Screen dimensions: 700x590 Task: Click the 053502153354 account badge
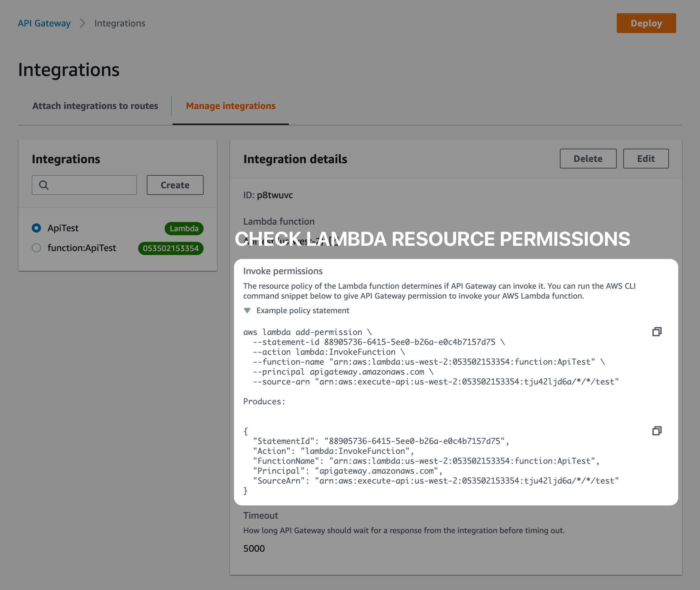pyautogui.click(x=171, y=248)
